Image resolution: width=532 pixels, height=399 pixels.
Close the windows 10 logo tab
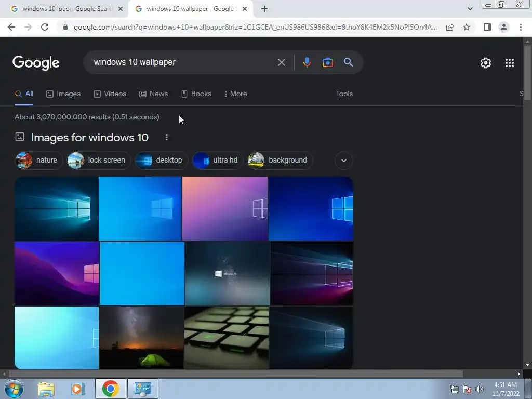[121, 9]
